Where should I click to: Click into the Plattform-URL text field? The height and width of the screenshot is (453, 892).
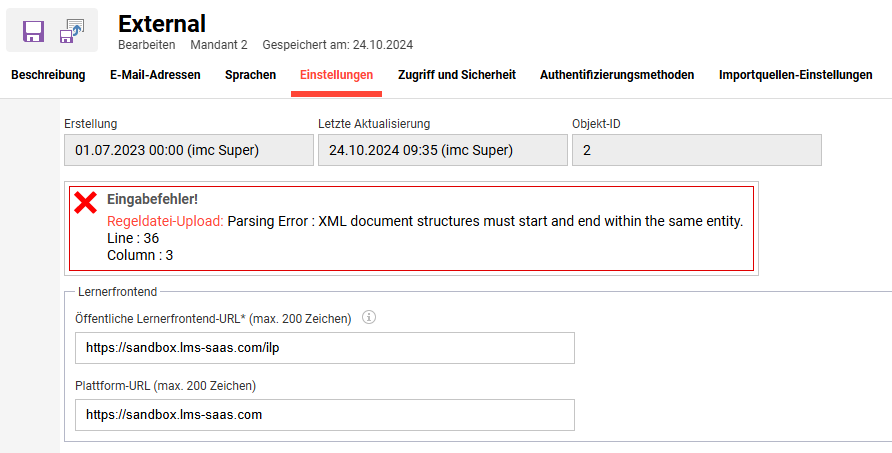[324, 414]
